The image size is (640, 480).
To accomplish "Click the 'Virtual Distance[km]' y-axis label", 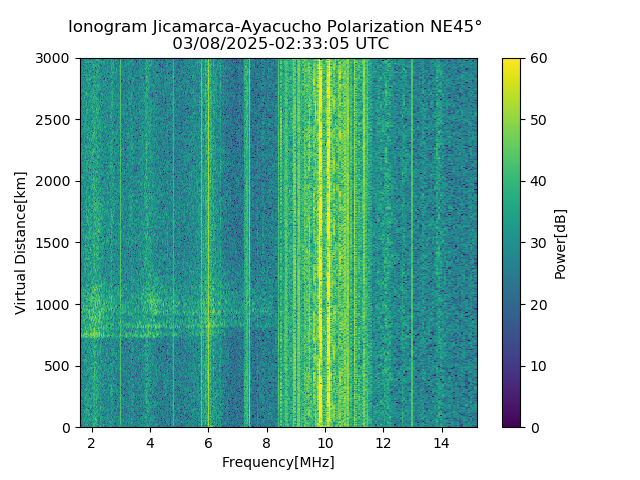I will (20, 243).
